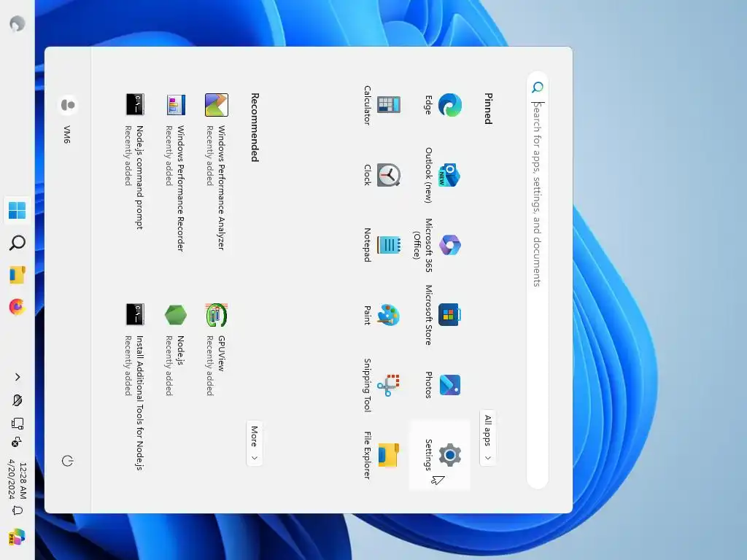The height and width of the screenshot is (560, 747).
Task: Click the magnifier icon in the search box
Action: pos(538,87)
